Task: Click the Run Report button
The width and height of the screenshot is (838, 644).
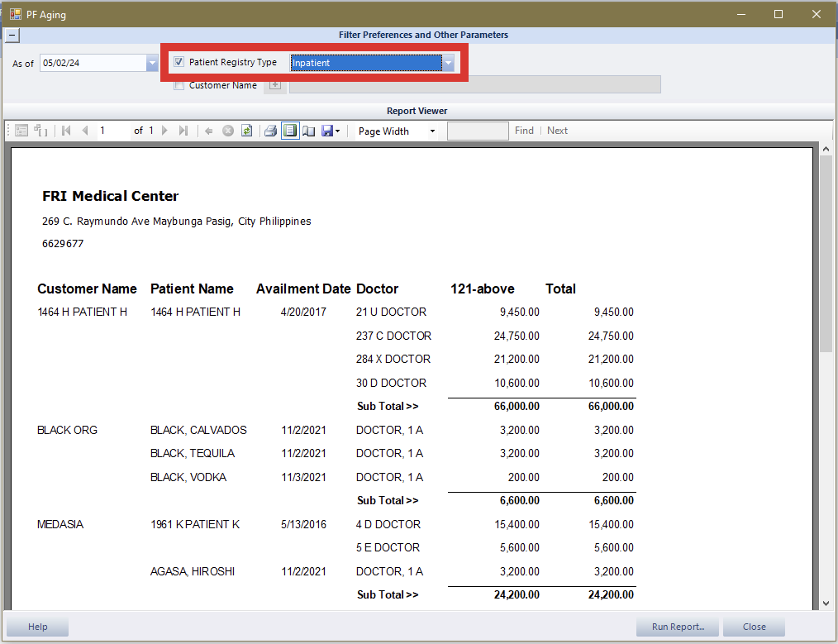Action: click(x=678, y=627)
